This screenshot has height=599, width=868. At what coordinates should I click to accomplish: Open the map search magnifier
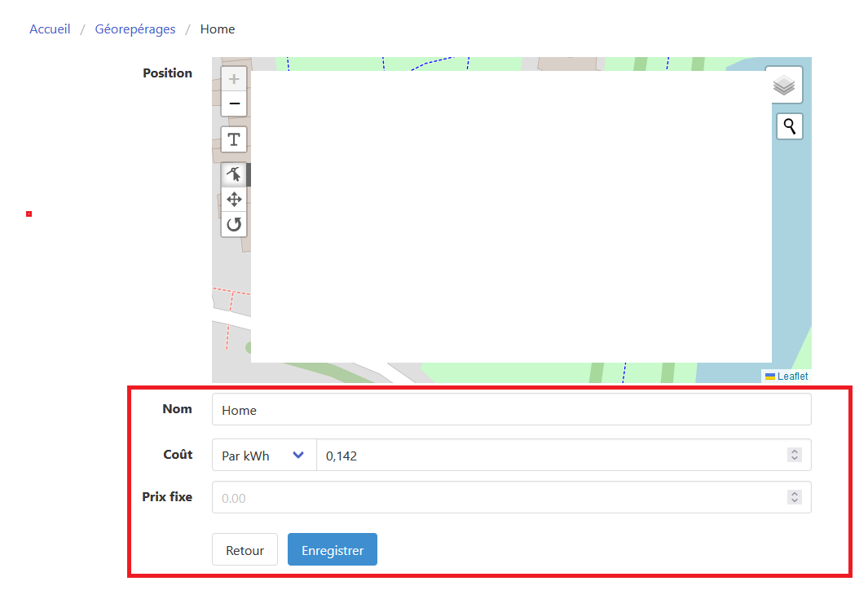click(790, 127)
